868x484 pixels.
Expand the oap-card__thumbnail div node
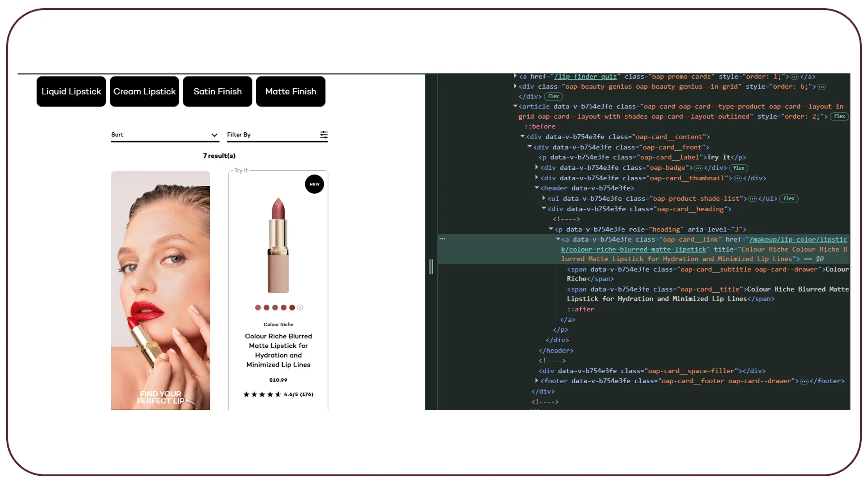coord(537,177)
